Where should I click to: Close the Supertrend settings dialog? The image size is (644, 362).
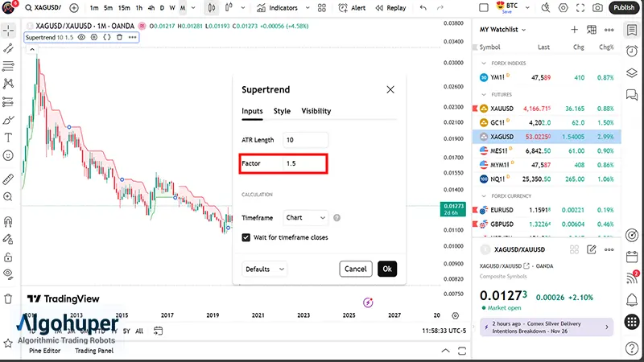point(390,89)
